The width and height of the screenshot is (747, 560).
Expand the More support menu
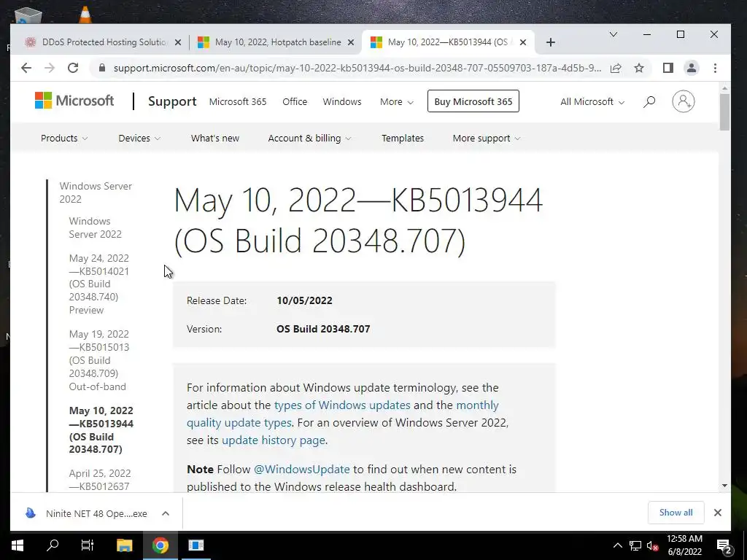coord(487,138)
